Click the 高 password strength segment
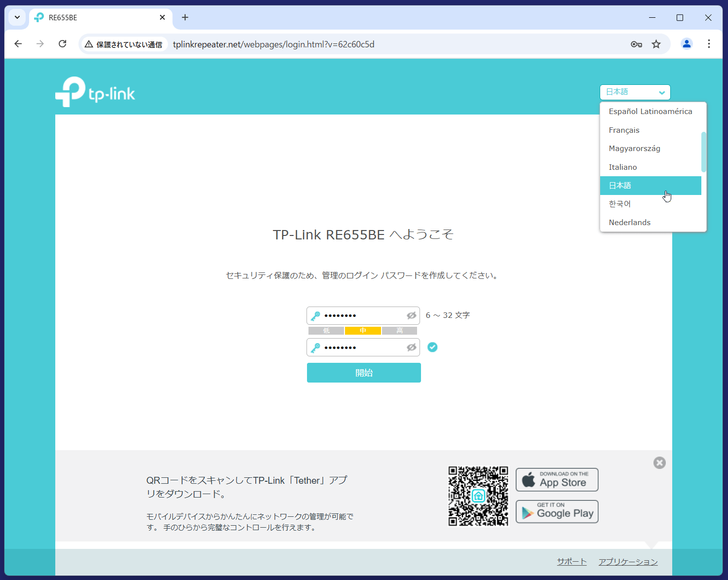Image resolution: width=728 pixels, height=580 pixels. pos(399,331)
